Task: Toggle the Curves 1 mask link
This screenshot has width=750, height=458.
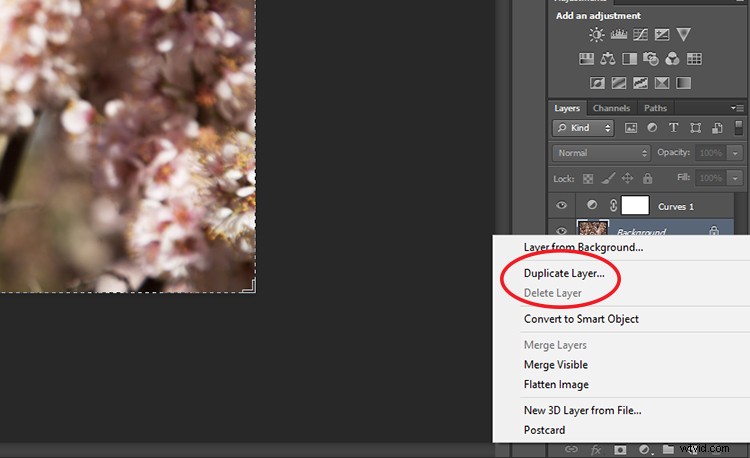Action: 613,206
